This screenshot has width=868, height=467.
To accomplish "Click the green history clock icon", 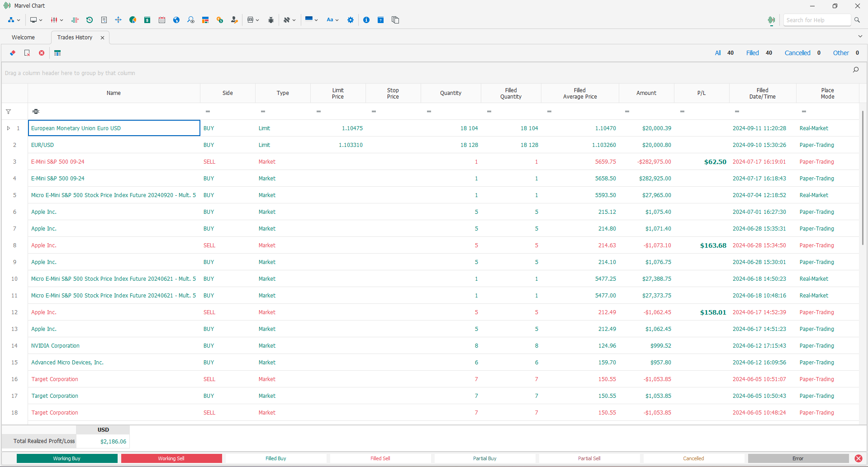I will pos(90,20).
